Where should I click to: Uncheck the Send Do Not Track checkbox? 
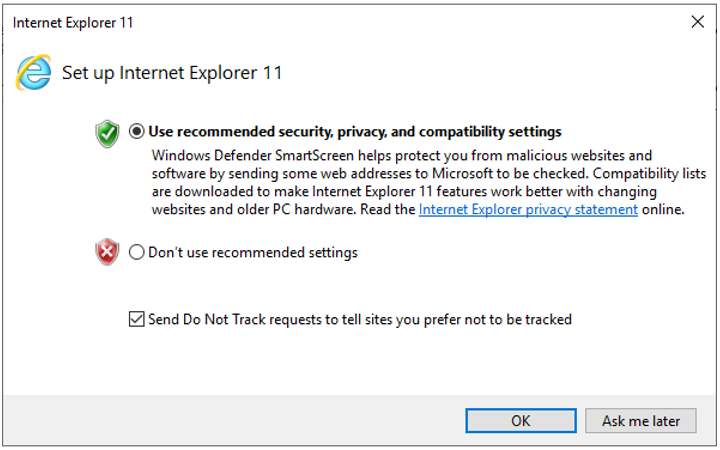point(136,320)
